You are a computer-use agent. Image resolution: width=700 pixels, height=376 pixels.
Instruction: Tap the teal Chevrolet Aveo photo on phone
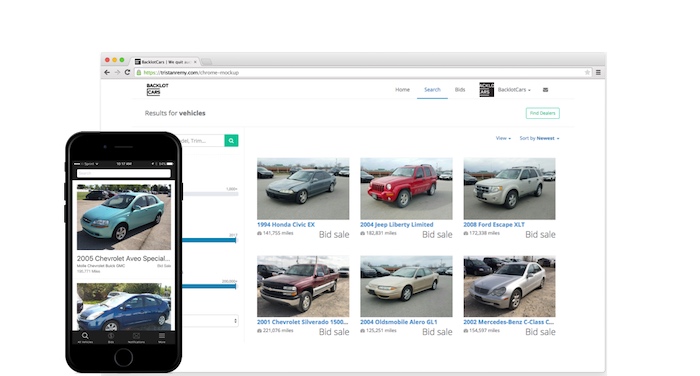point(124,217)
